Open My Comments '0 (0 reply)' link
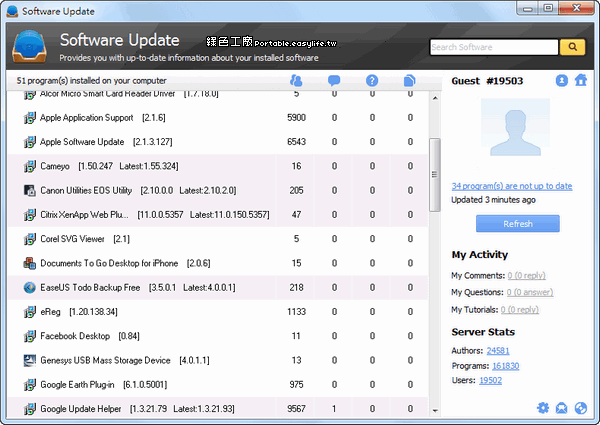The height and width of the screenshot is (425, 600). pyautogui.click(x=527, y=275)
